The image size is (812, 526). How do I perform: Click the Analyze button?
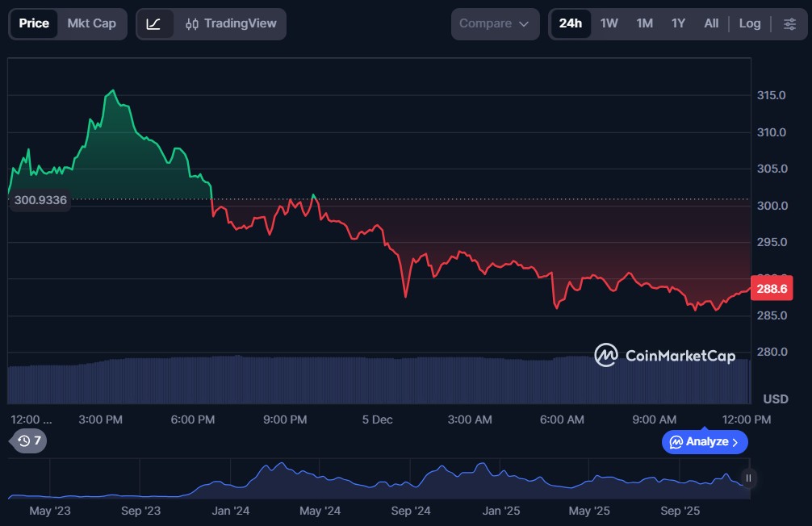[x=705, y=442]
